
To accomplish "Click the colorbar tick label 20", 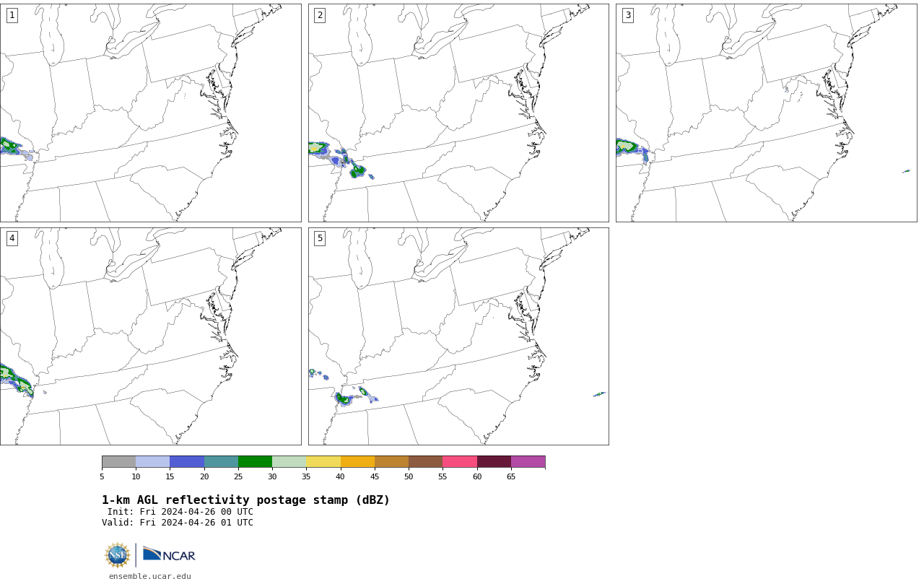I will tap(204, 476).
